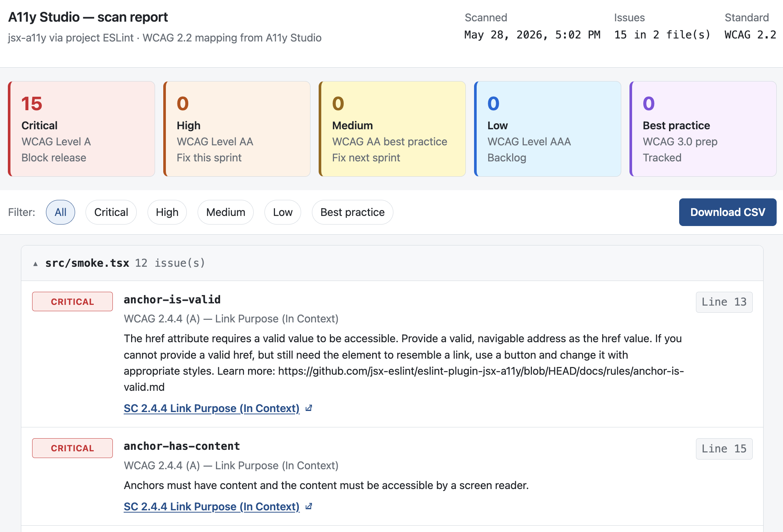Click the A11y Studio scan report title

pos(88,17)
